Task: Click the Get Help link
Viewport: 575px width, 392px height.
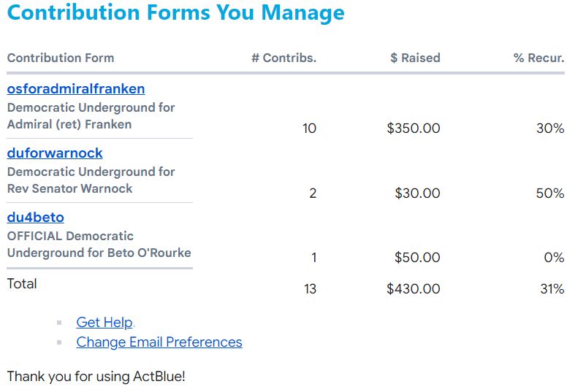Action: (104, 323)
